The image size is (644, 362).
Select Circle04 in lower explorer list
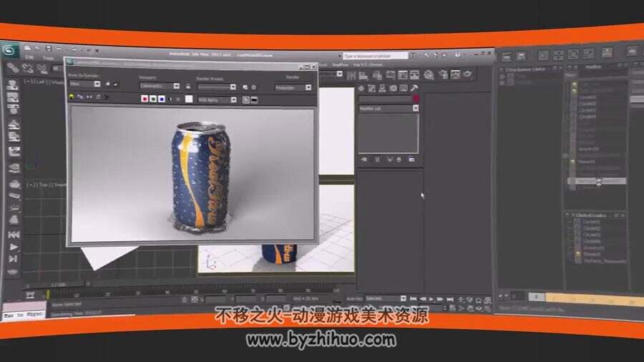click(x=592, y=241)
